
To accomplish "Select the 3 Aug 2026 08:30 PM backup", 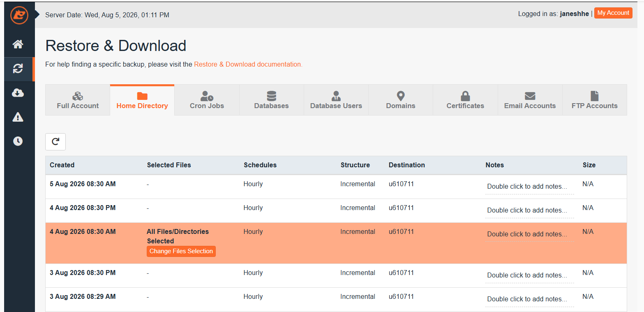I will 336,276.
